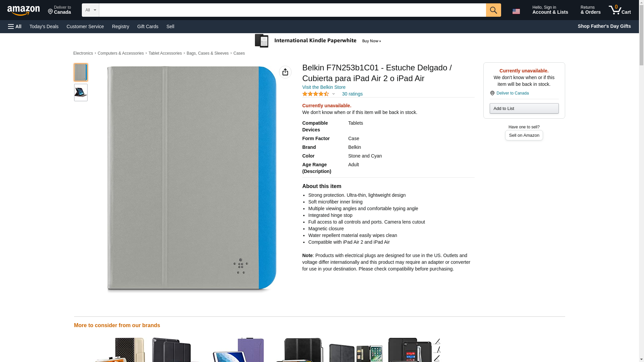Click the star rating icons
Viewport: 644px width, 362px height.
tap(315, 94)
